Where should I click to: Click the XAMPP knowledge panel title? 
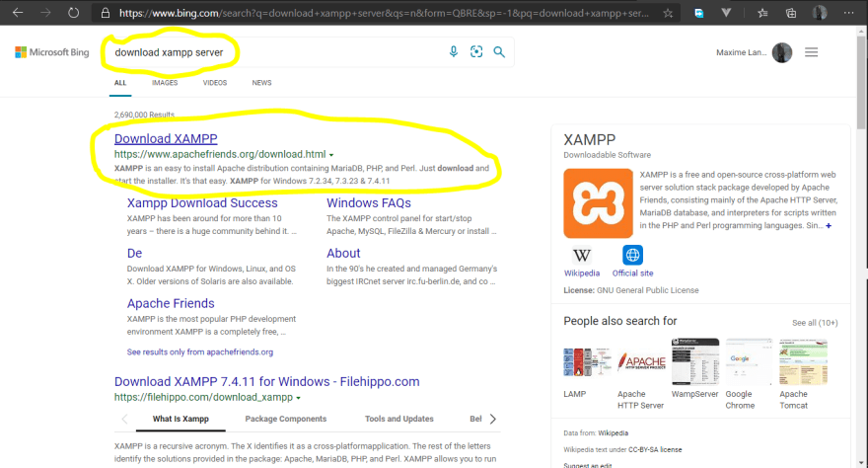[x=590, y=139]
